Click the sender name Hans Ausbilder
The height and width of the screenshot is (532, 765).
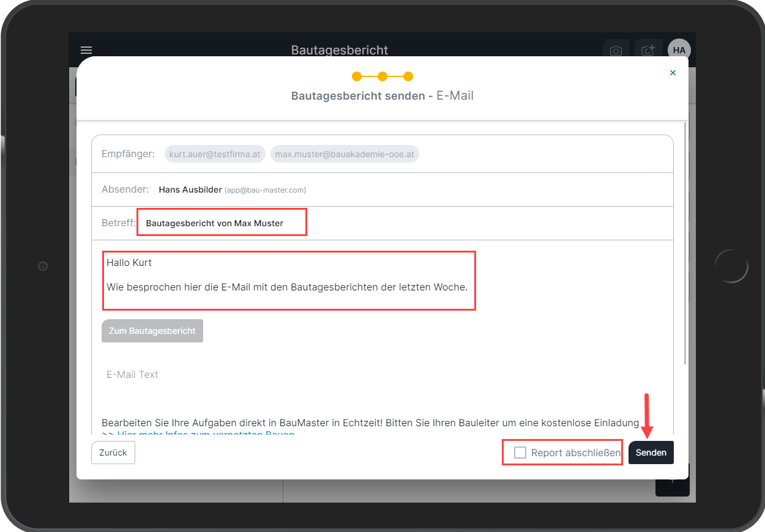click(x=190, y=190)
